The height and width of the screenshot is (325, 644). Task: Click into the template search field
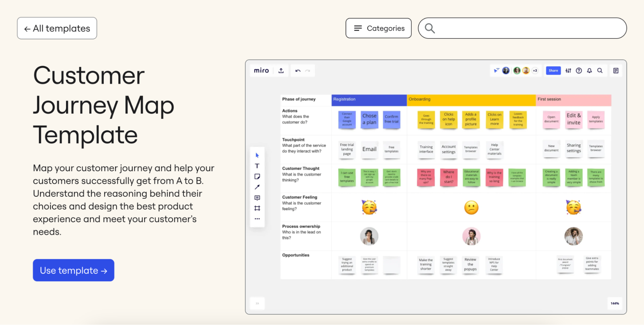pyautogui.click(x=528, y=28)
